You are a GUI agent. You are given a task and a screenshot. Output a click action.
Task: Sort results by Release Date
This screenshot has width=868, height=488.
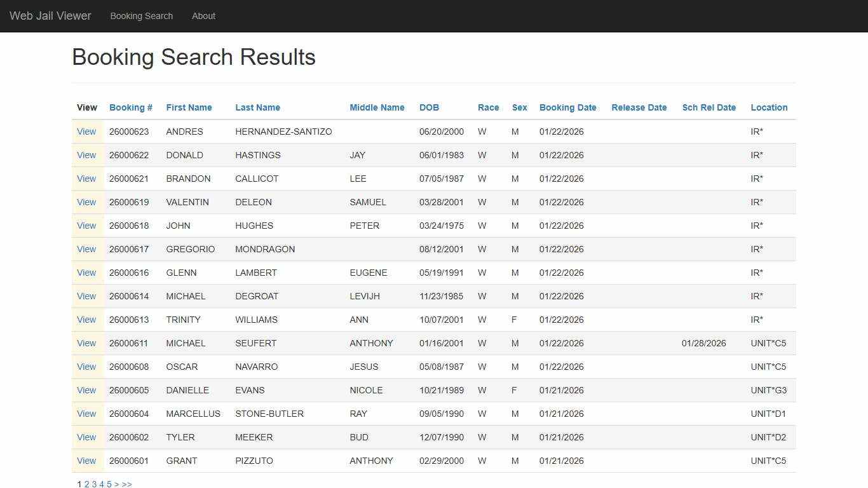[639, 107]
